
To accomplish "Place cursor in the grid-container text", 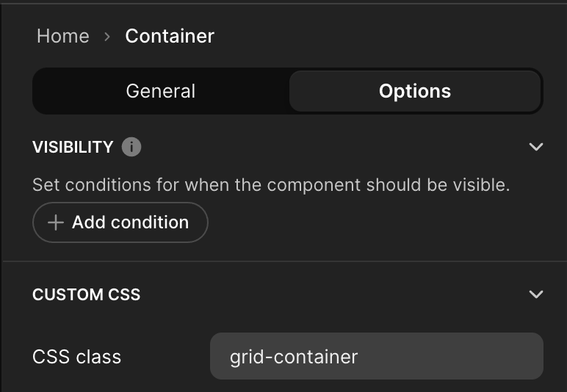I will (294, 357).
